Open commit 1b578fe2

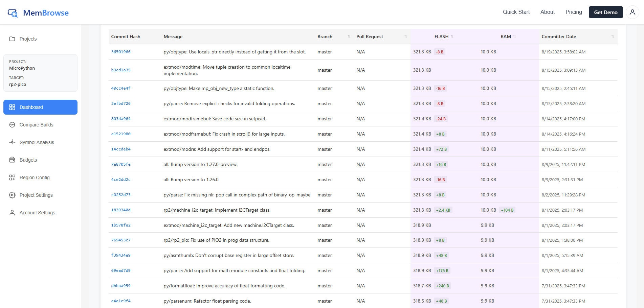[x=121, y=225]
